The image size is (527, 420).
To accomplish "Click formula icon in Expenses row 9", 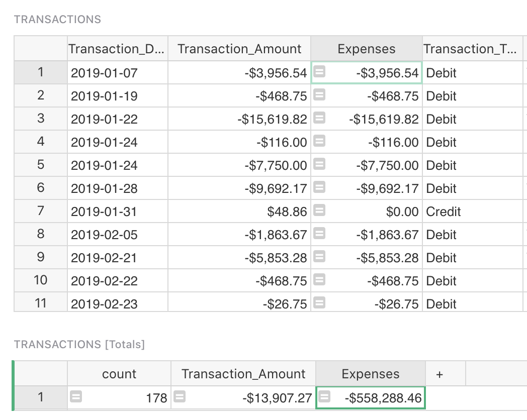I will (x=319, y=257).
